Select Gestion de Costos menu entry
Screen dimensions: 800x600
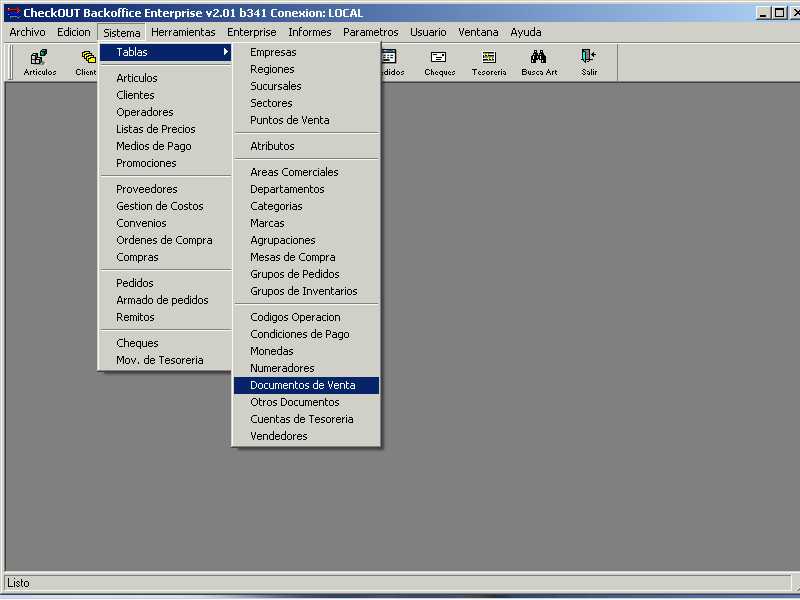click(x=165, y=206)
